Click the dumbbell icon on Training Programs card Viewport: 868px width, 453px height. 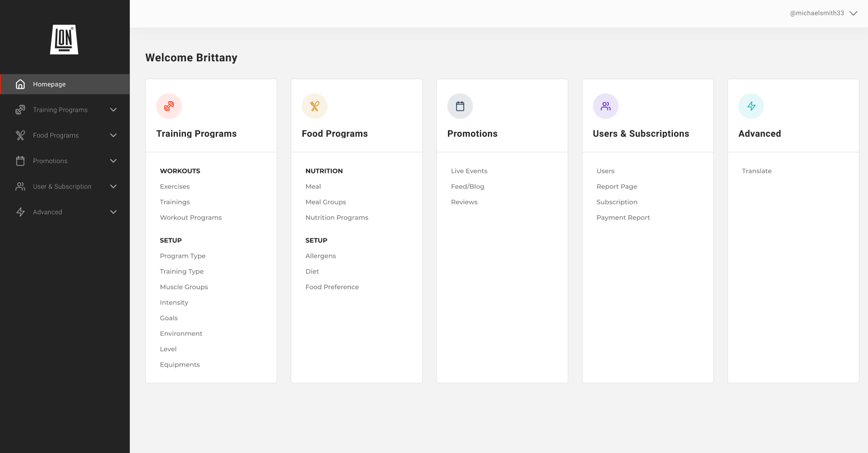[x=169, y=106]
